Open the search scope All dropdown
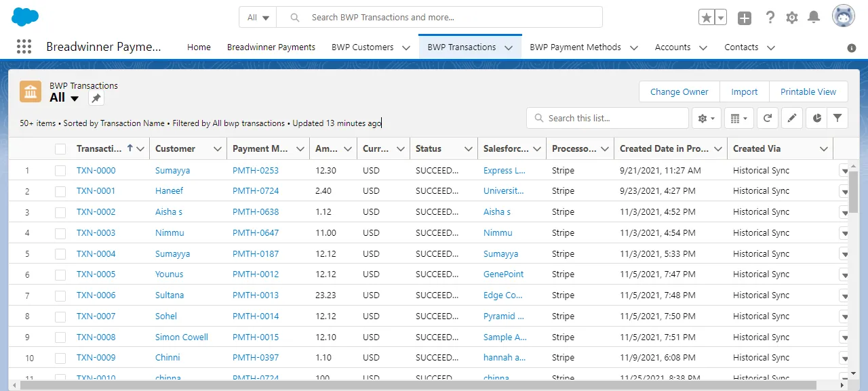 coord(258,18)
